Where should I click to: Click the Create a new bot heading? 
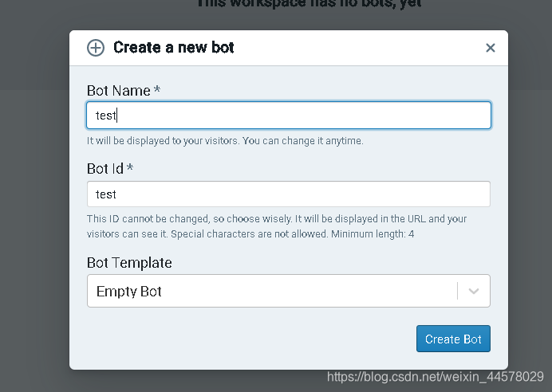click(x=174, y=48)
